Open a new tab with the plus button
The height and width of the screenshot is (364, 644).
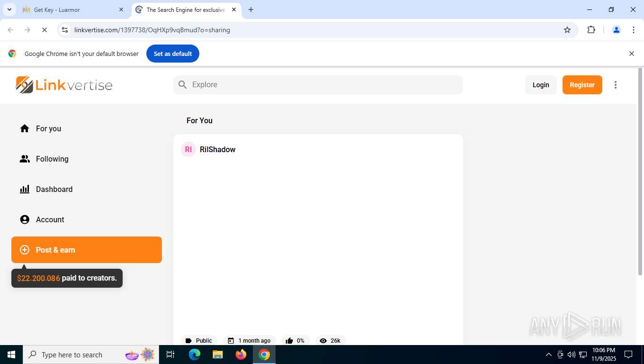click(251, 9)
